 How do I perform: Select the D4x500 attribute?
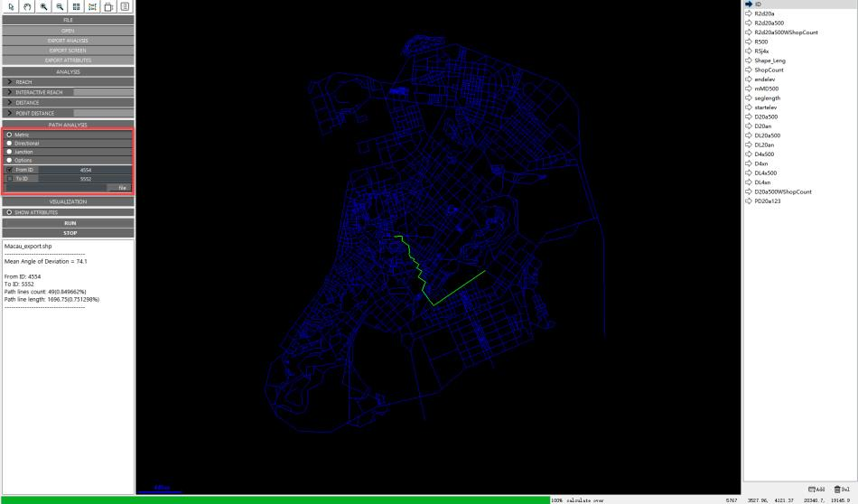tap(764, 154)
